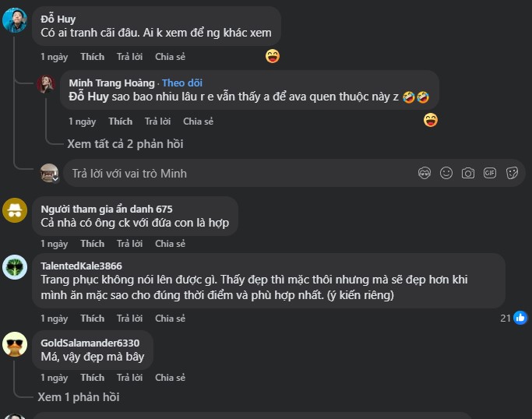The height and width of the screenshot is (419, 532).
Task: Attach a photo using the camera icon
Action: coord(468,173)
